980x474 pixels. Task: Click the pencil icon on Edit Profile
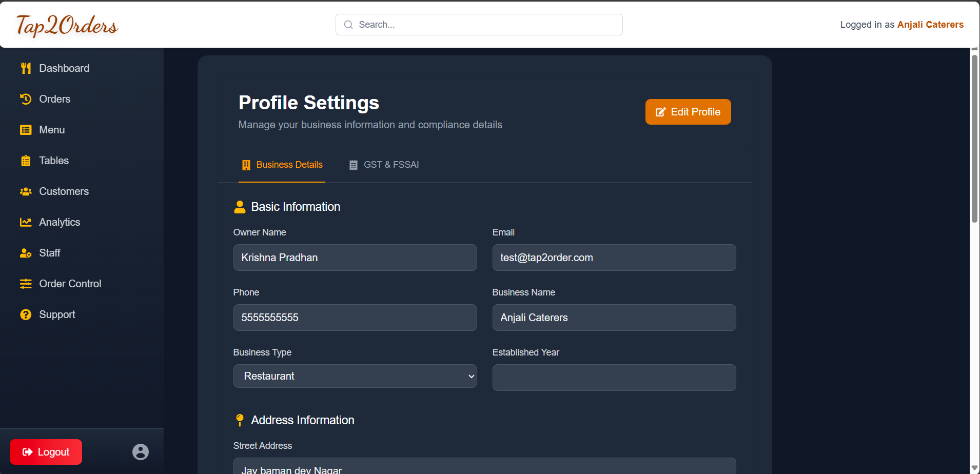click(x=661, y=112)
